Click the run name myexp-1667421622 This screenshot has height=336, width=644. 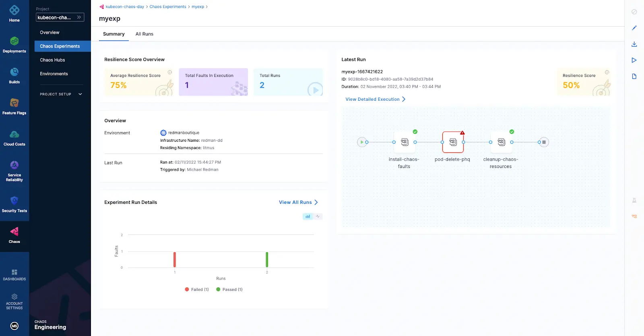(362, 72)
